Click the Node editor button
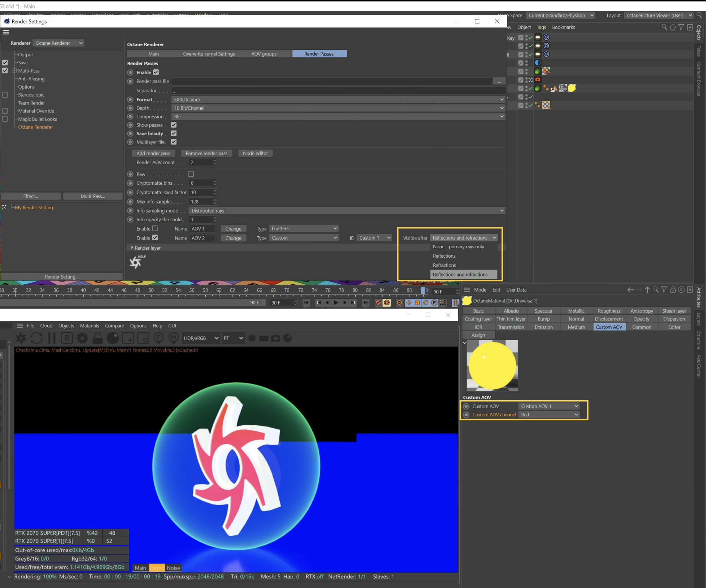 coord(255,153)
